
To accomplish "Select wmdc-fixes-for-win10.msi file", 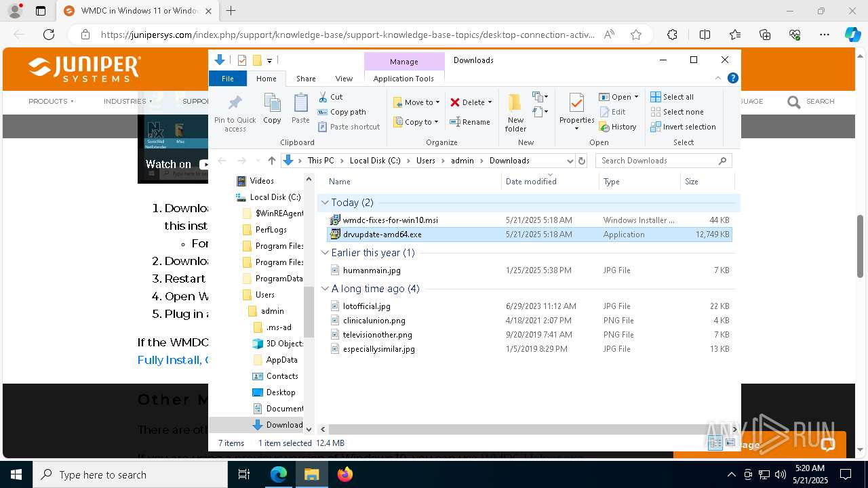I will (x=529, y=220).
